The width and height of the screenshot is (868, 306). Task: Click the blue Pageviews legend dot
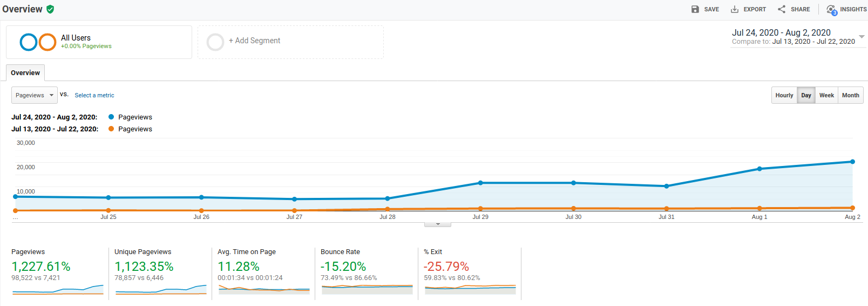point(111,117)
